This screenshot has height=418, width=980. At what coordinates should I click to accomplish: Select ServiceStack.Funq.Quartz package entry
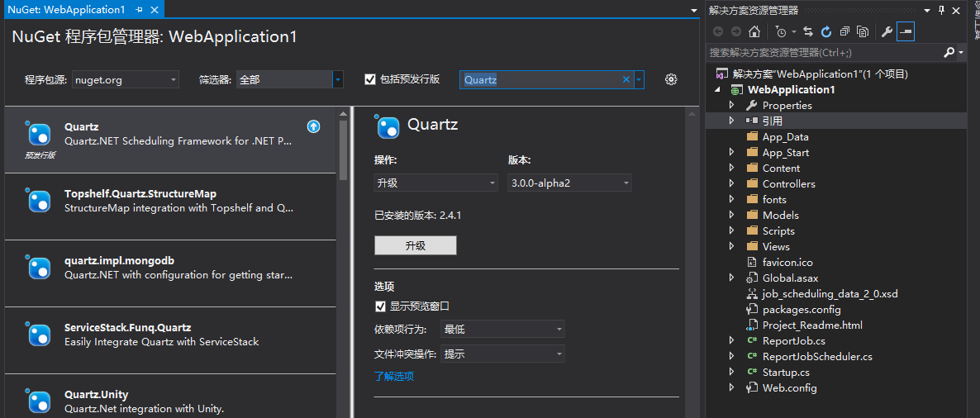[170, 340]
